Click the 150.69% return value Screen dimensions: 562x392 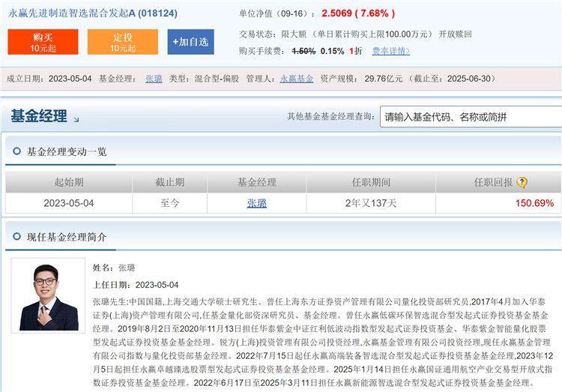tap(534, 203)
